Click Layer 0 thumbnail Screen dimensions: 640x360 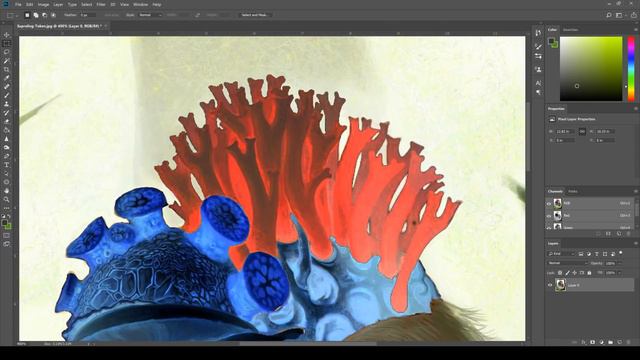(560, 285)
